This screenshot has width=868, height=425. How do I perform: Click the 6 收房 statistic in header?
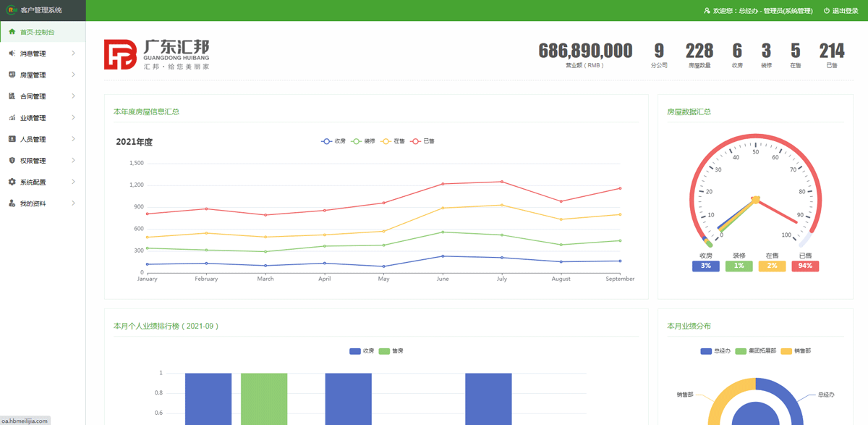click(x=737, y=54)
